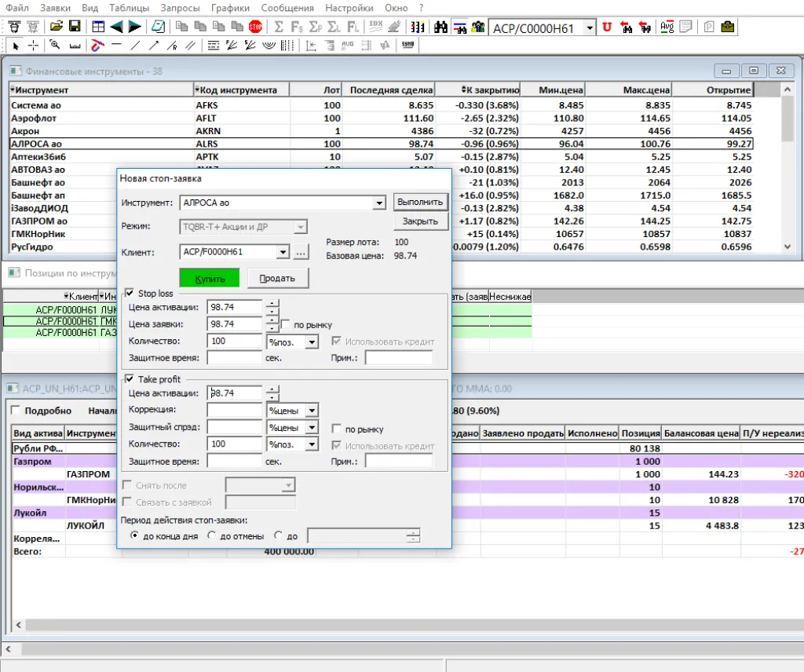
Task: Open the Коррекция %цены units dropdown
Action: tap(312, 411)
